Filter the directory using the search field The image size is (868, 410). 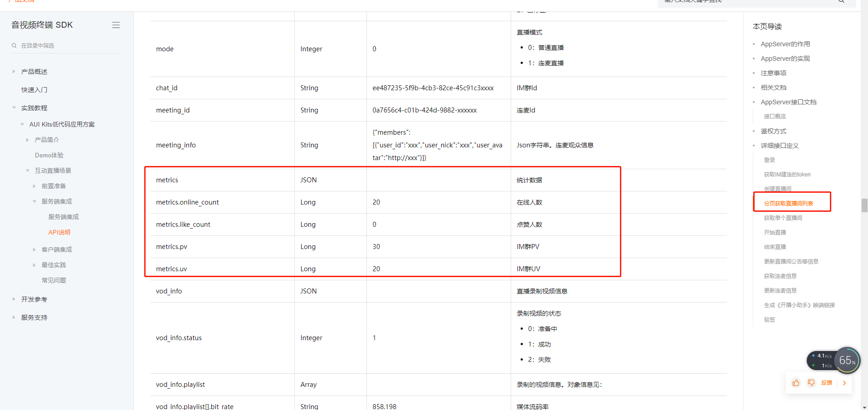click(x=66, y=45)
